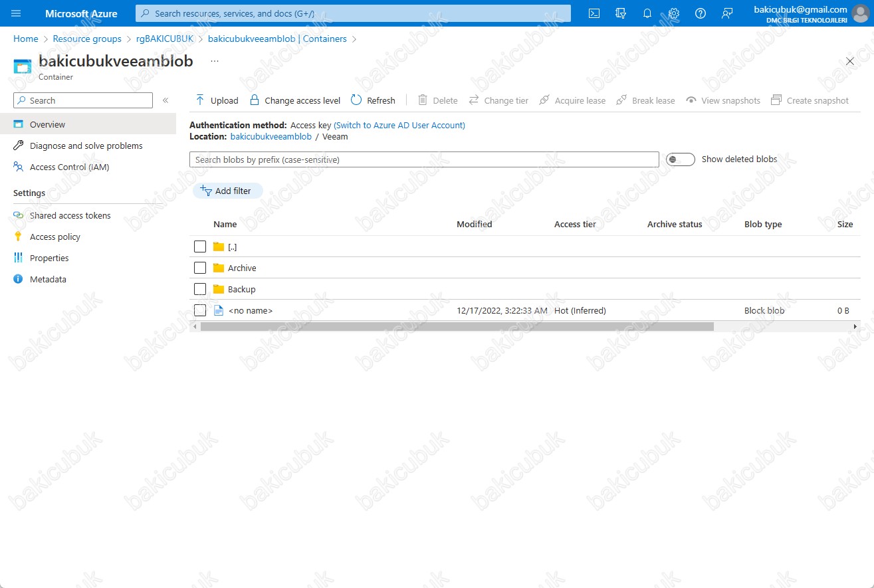Go to Resource groups breadcrumb

coord(87,39)
